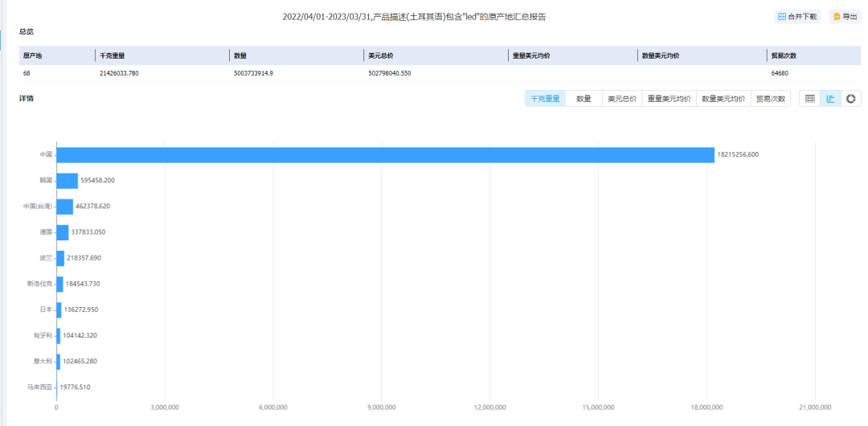The image size is (868, 426).
Task: Click the 中国(台湾) bar in the chart
Action: tap(64, 207)
